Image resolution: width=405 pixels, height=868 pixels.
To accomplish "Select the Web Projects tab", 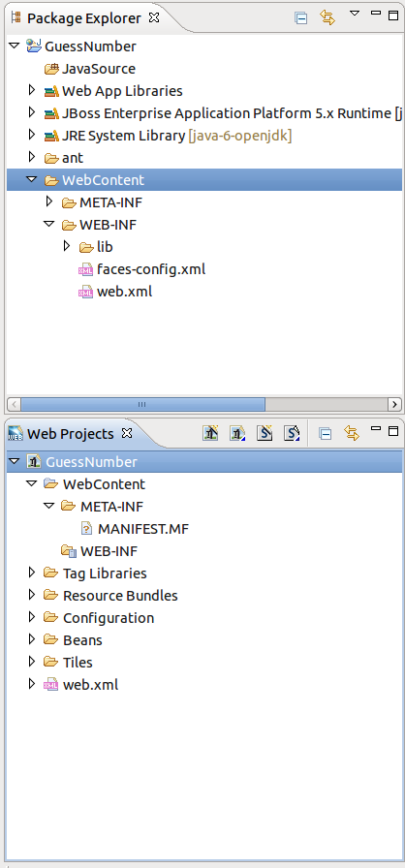I will click(x=71, y=434).
